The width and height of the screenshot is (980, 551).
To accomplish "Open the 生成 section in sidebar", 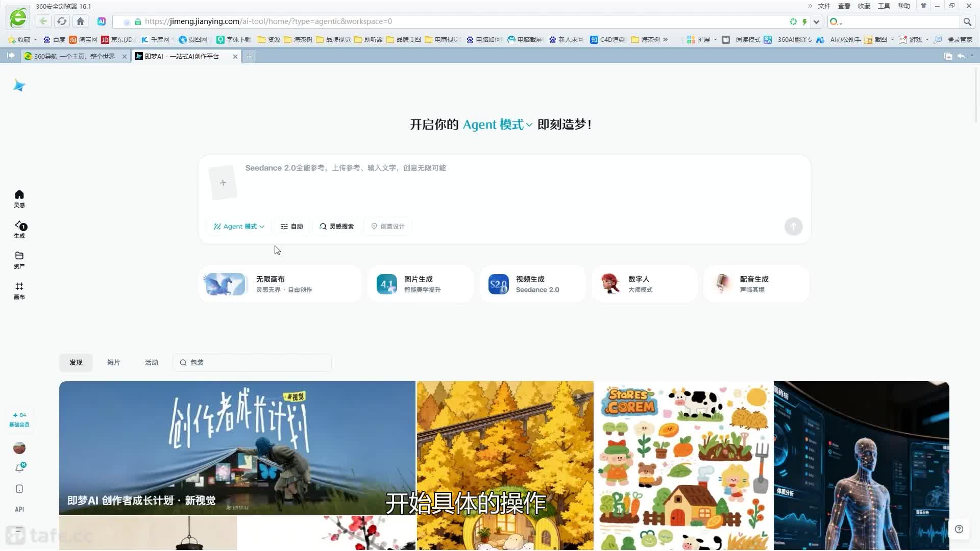I will [x=19, y=229].
